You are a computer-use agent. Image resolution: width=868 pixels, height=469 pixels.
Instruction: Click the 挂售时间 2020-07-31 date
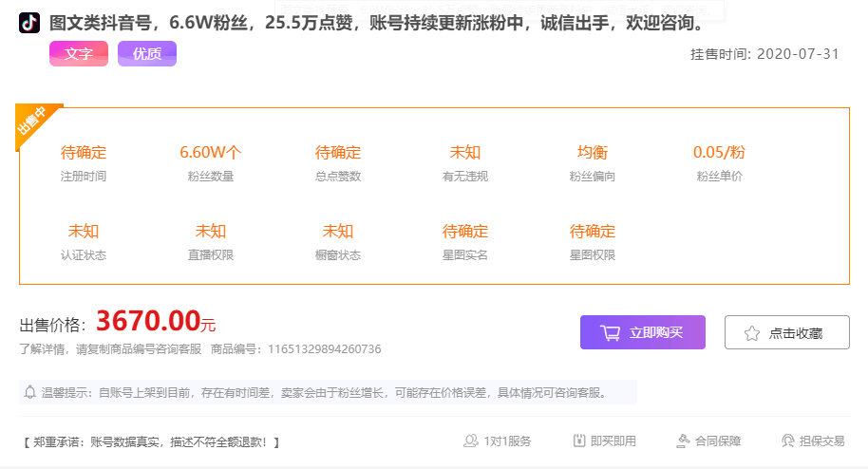764,54
